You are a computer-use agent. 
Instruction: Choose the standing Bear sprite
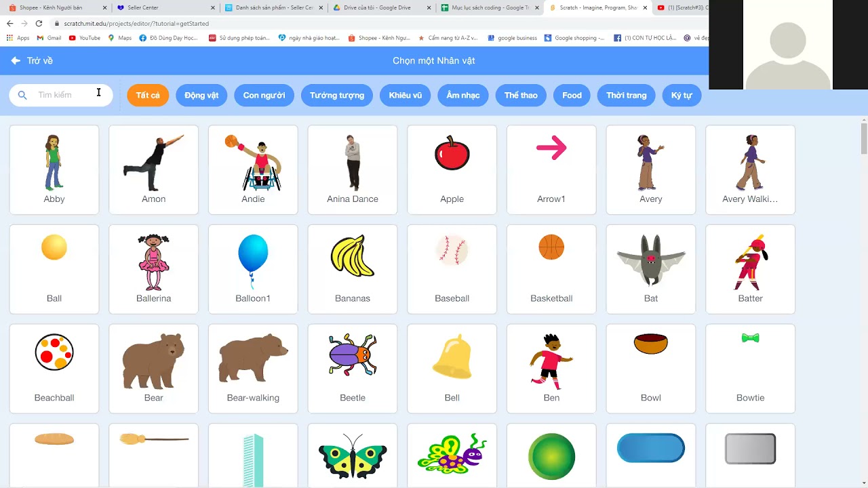154,369
